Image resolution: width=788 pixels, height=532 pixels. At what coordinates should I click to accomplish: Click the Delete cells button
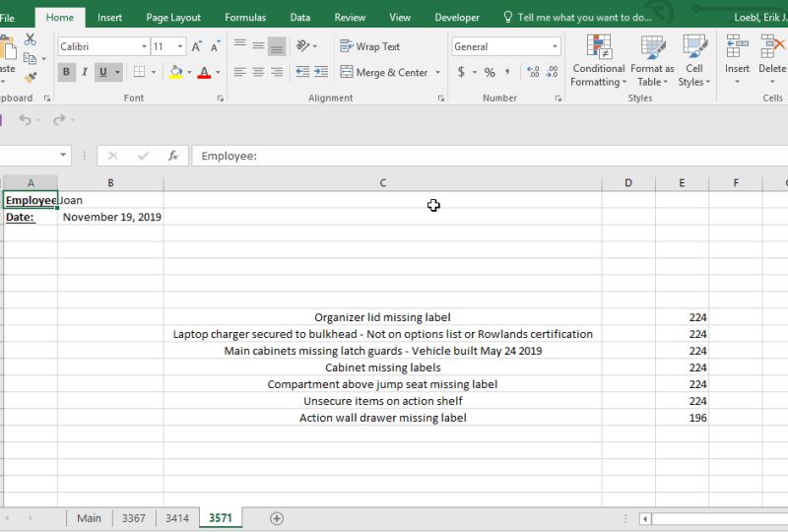point(772,59)
